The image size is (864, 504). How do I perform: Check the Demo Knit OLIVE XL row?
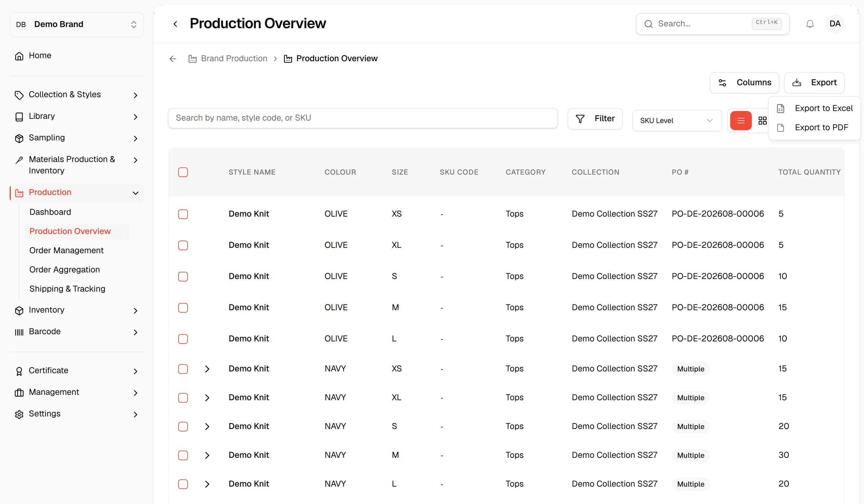point(183,245)
